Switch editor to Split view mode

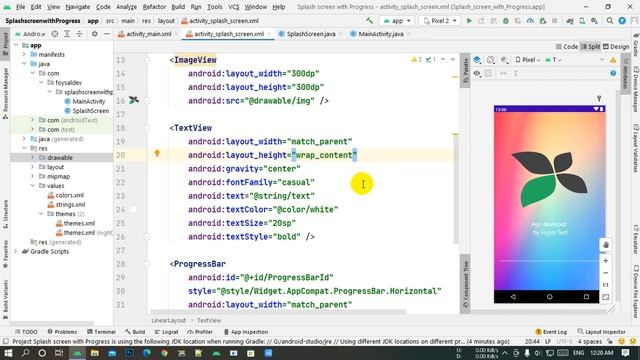[x=590, y=47]
